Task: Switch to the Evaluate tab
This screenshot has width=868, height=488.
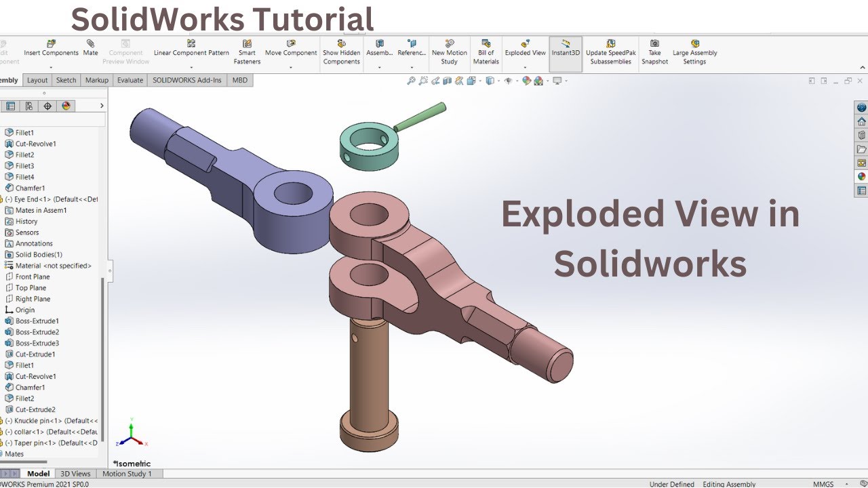Action: tap(130, 80)
